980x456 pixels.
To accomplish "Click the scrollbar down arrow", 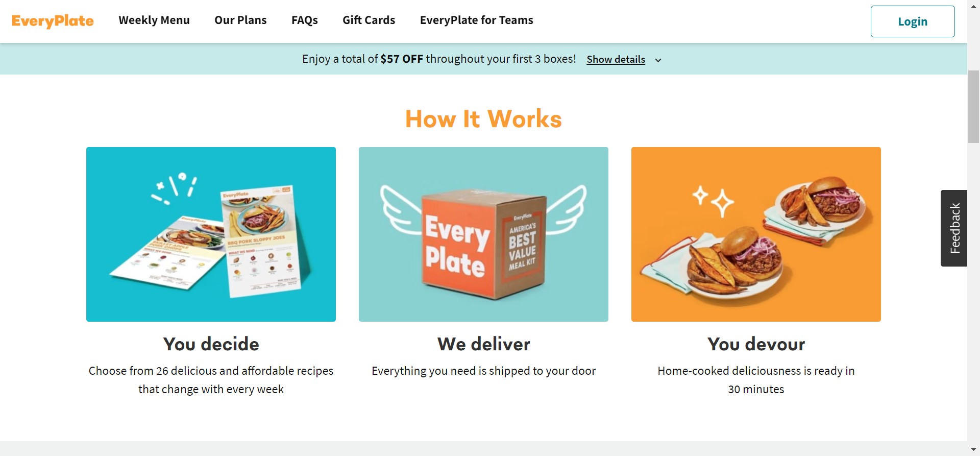I will [x=973, y=450].
